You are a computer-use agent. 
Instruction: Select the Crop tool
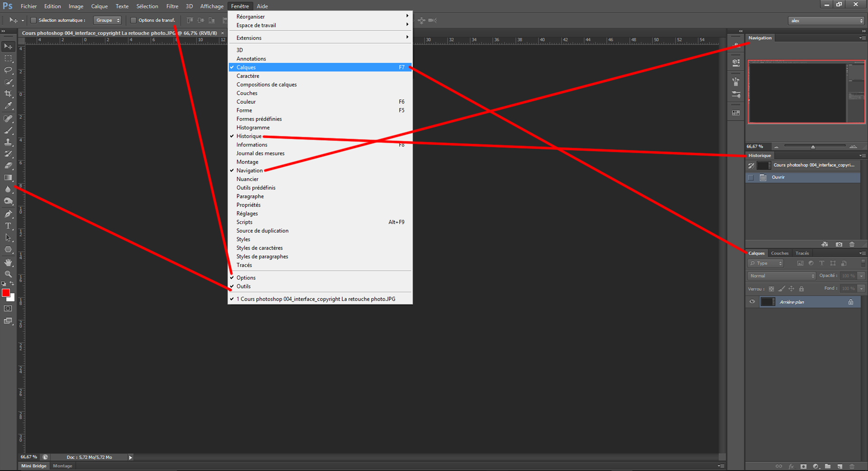point(8,94)
